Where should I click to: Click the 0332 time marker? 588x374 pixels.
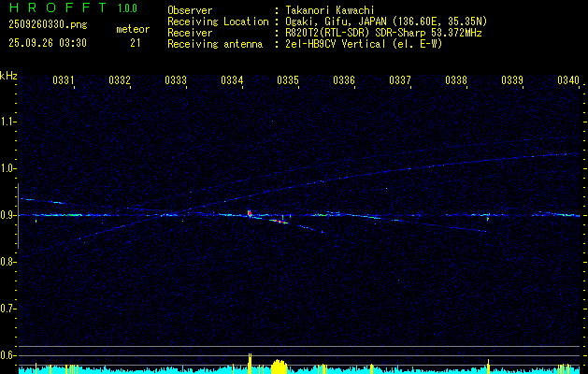point(120,79)
